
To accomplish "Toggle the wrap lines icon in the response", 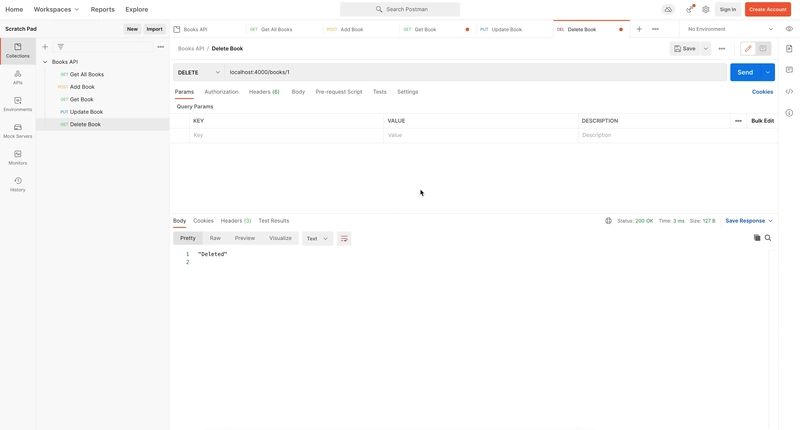I will [x=344, y=238].
